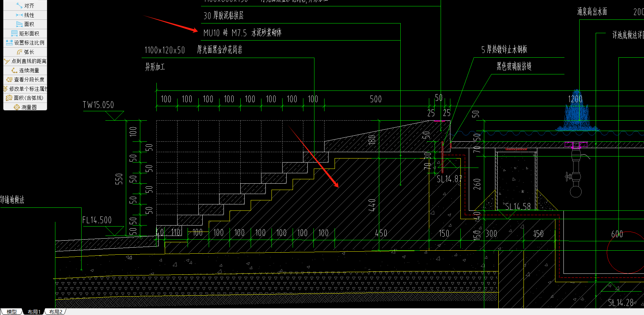Pick the 矩形面积 rectangle area tool

[x=25, y=34]
